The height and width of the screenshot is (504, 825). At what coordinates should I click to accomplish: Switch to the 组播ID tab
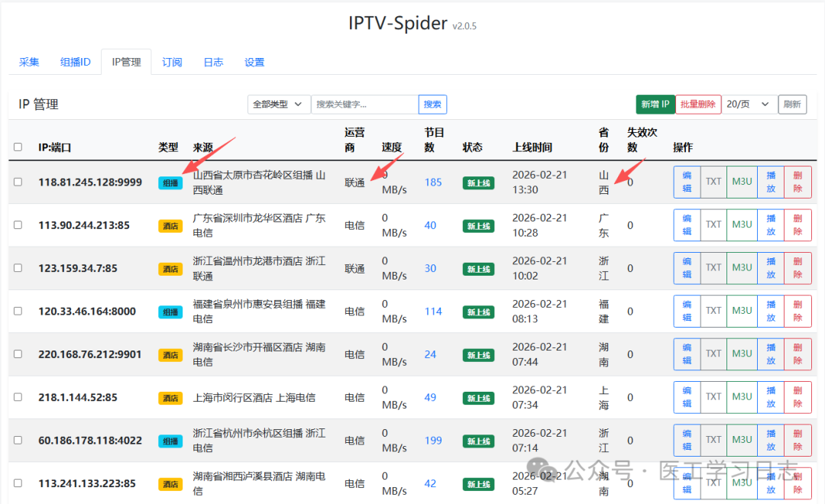(x=76, y=63)
